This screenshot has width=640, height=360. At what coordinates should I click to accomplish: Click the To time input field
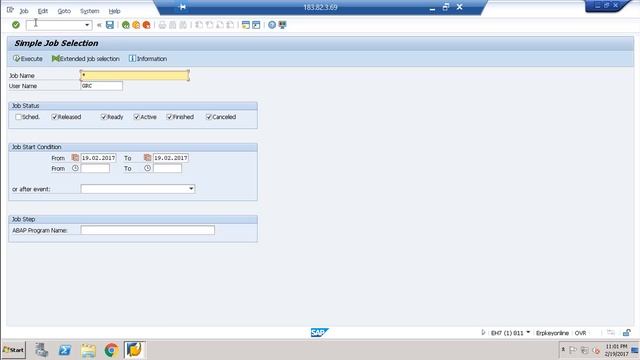pyautogui.click(x=167, y=168)
